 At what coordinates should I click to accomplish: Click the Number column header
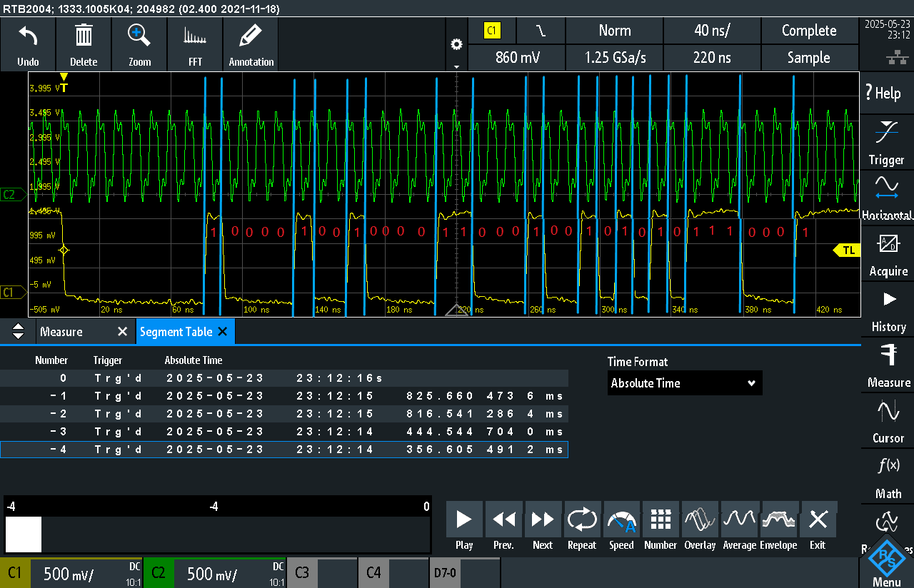point(51,360)
